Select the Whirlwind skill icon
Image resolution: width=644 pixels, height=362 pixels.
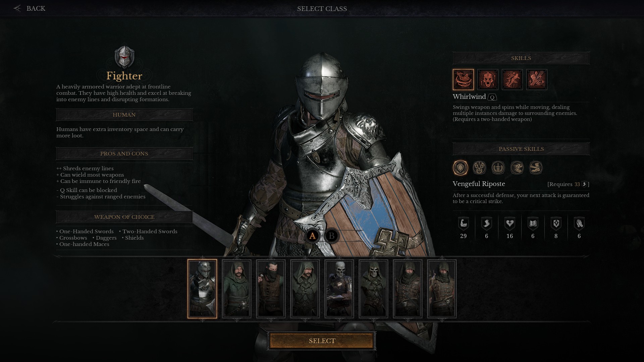(463, 79)
